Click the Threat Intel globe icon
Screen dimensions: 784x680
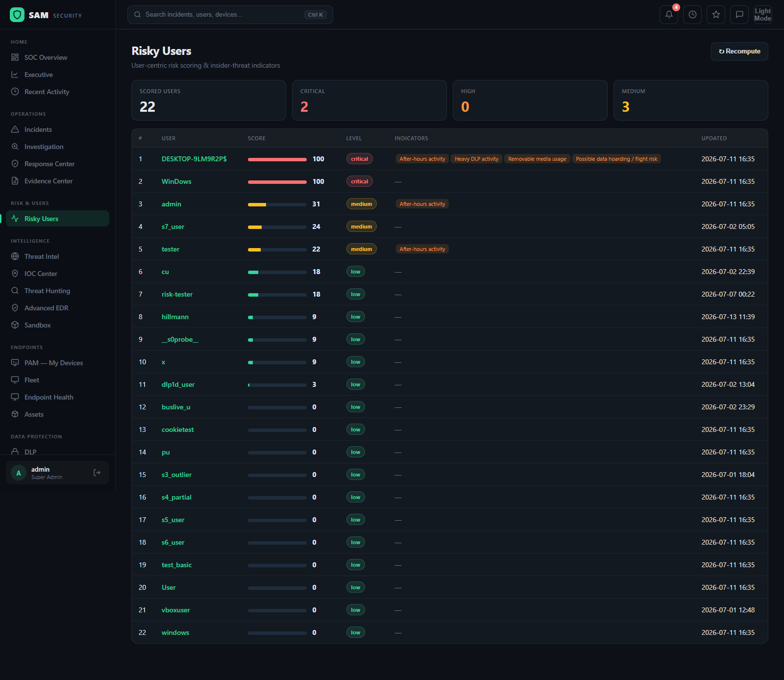coord(15,256)
